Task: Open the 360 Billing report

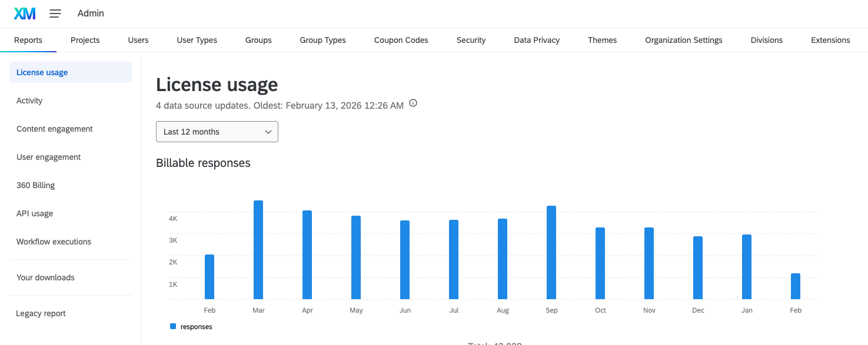Action: point(35,185)
